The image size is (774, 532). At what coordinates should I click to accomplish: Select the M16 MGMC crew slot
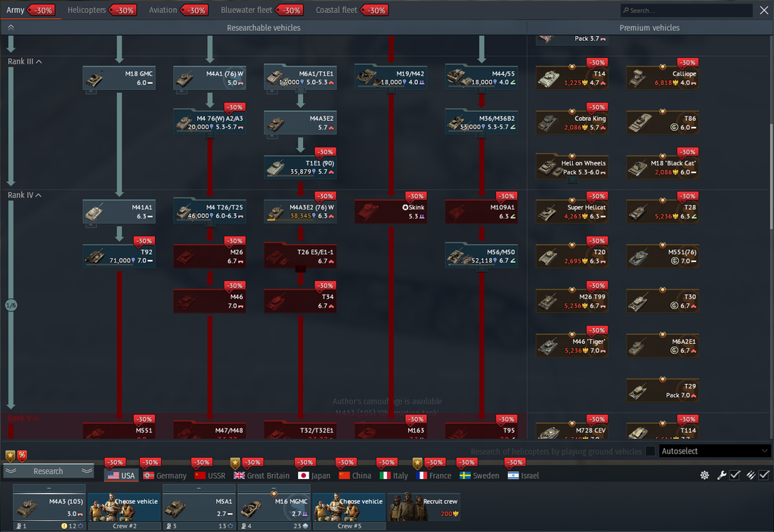click(274, 507)
